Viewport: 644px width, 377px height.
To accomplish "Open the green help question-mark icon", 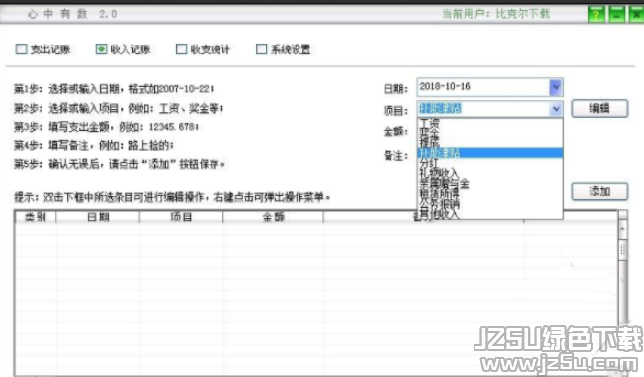I will [x=596, y=14].
